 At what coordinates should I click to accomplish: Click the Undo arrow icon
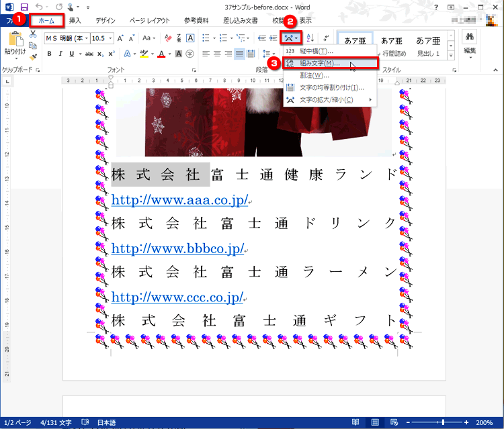pyautogui.click(x=39, y=7)
